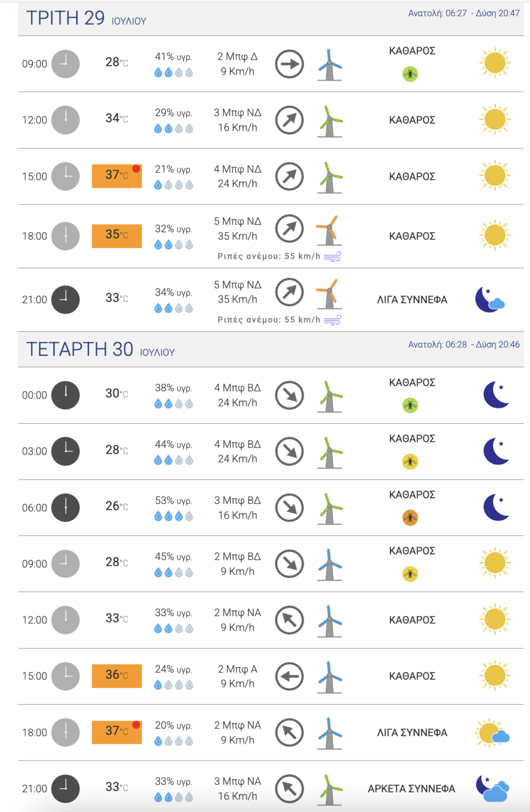Click the ΑΡΚΕΤΑ ΣΥΝΝΕΦΑ condition label
Viewport: 530px width, 812px height.
pyautogui.click(x=411, y=789)
